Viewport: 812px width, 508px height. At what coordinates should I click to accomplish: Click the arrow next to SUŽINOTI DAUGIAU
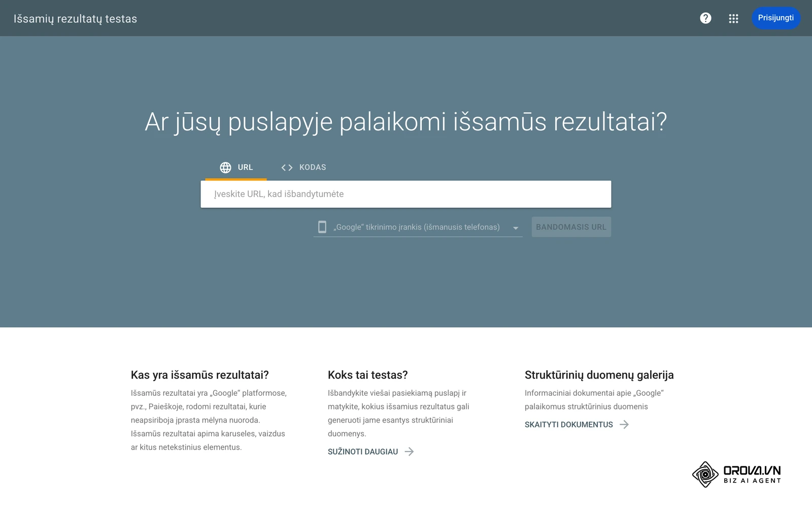[x=409, y=452]
